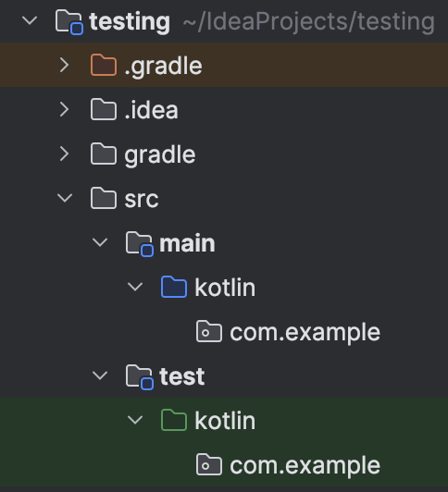
Task: Click the src folder icon
Action: tap(104, 198)
